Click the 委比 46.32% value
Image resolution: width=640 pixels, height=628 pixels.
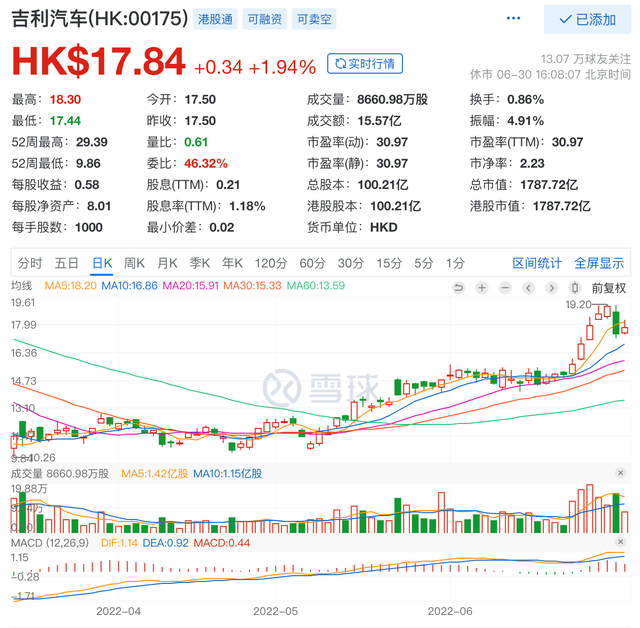(206, 164)
